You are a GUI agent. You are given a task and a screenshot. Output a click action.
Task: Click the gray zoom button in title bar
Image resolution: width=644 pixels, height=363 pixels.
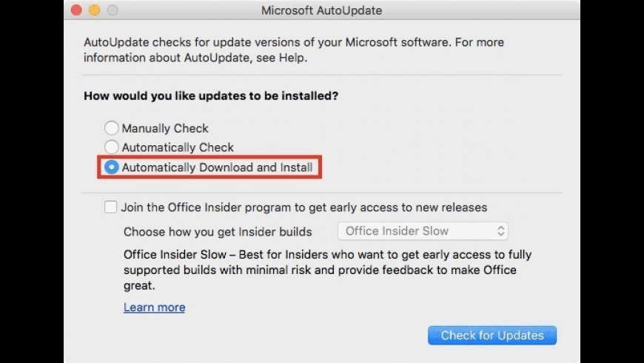click(x=113, y=10)
